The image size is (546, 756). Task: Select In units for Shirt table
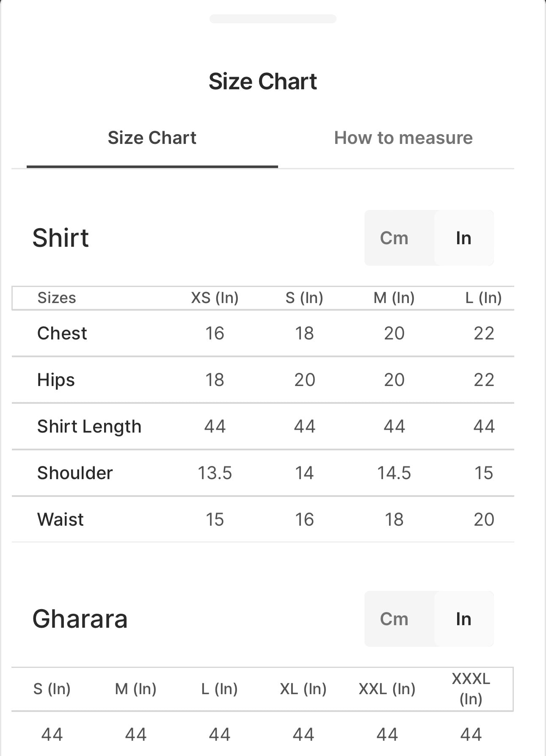pyautogui.click(x=463, y=238)
